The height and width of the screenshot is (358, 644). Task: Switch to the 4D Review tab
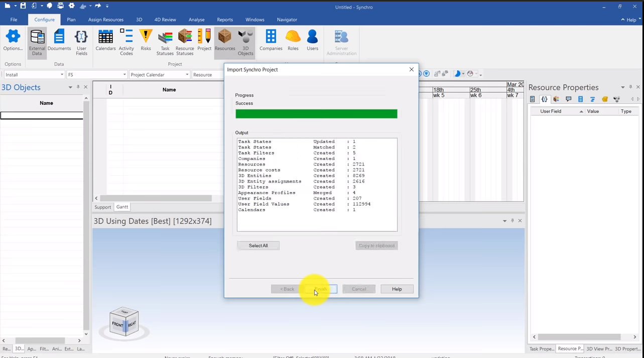pos(165,20)
